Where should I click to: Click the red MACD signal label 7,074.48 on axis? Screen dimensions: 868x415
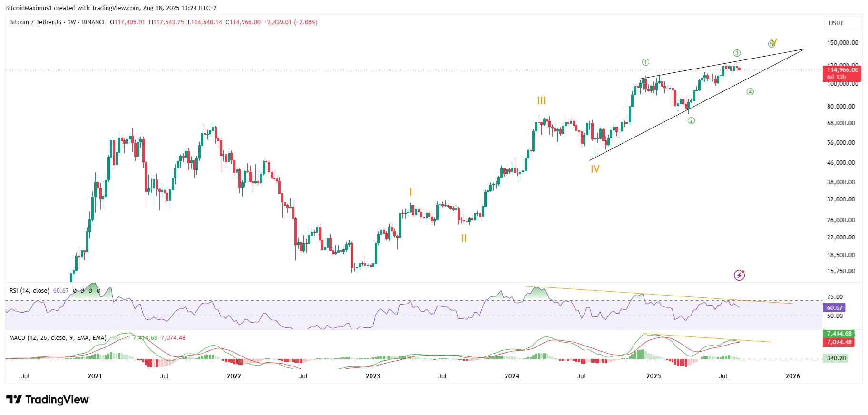point(839,342)
